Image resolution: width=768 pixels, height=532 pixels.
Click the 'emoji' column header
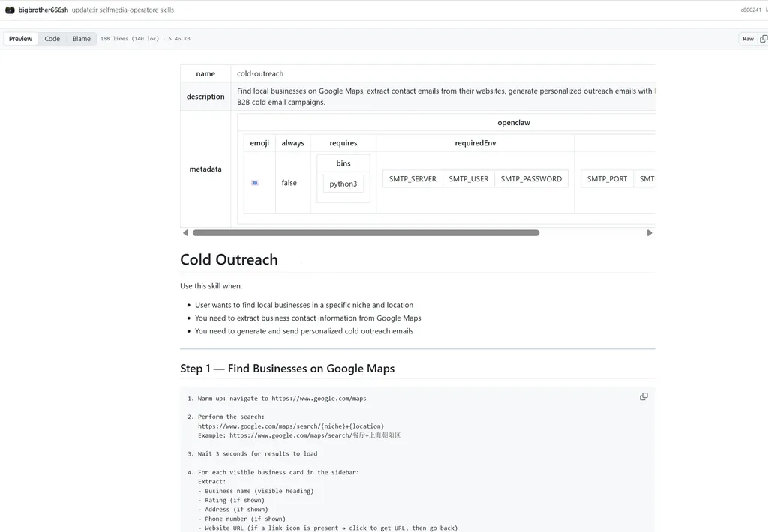(x=259, y=143)
